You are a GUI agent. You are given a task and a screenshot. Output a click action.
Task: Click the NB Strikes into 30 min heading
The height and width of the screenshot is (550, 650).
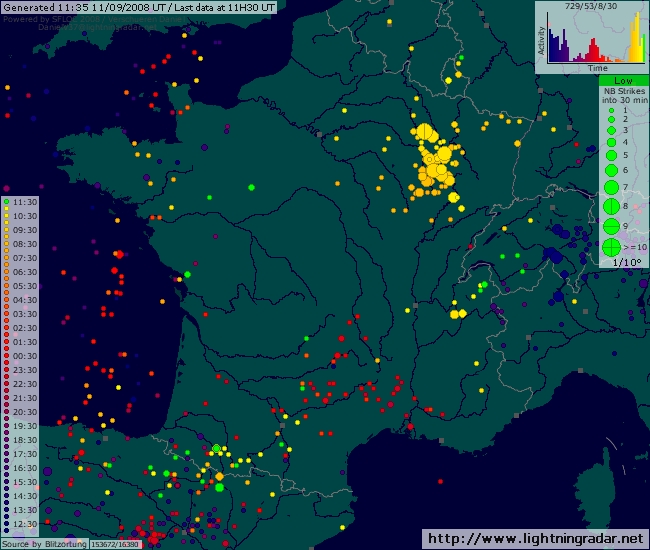[x=622, y=95]
